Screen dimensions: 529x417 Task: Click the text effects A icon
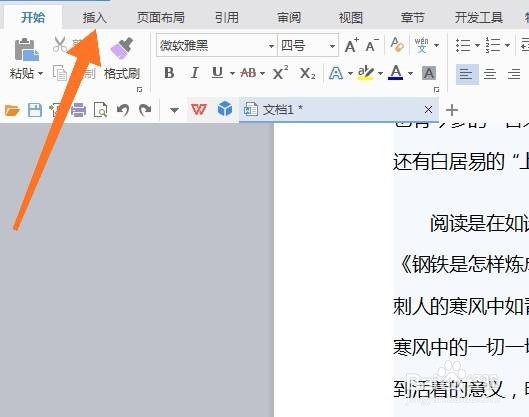click(x=336, y=73)
